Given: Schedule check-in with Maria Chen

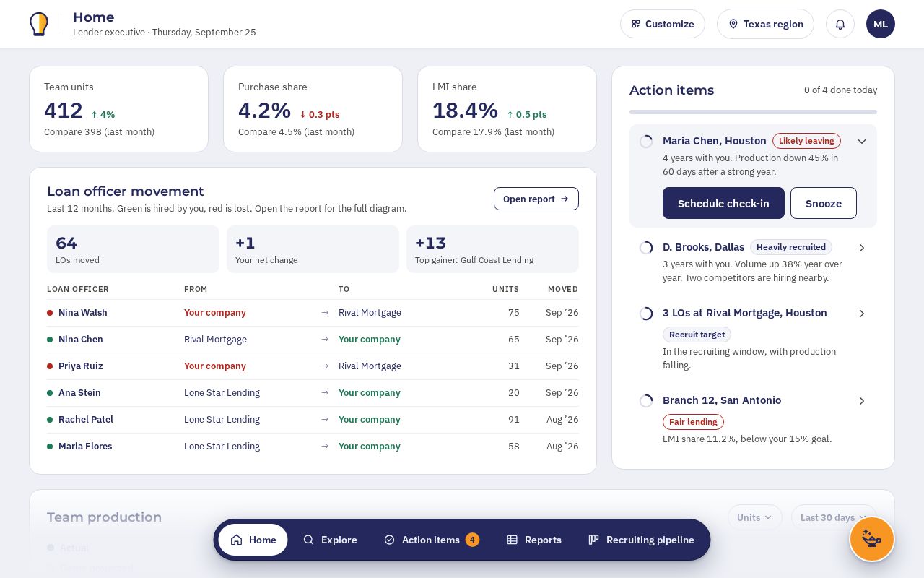Looking at the screenshot, I should (x=723, y=203).
